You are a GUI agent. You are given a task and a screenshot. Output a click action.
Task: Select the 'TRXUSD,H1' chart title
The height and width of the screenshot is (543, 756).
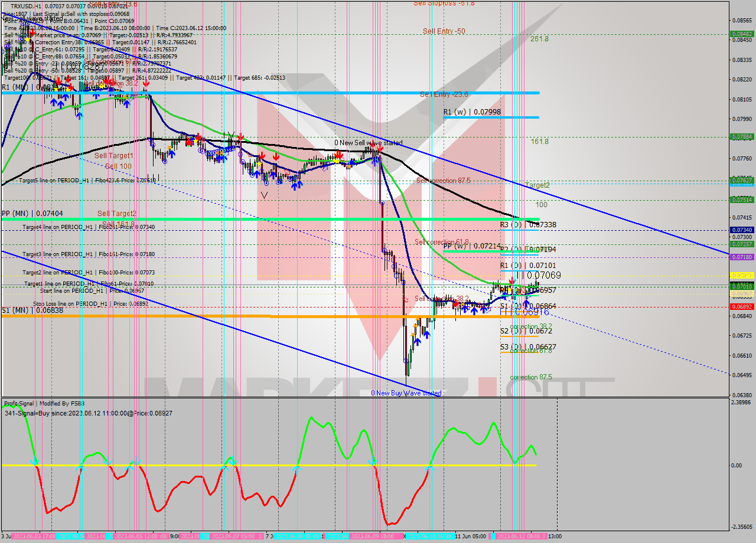point(27,5)
